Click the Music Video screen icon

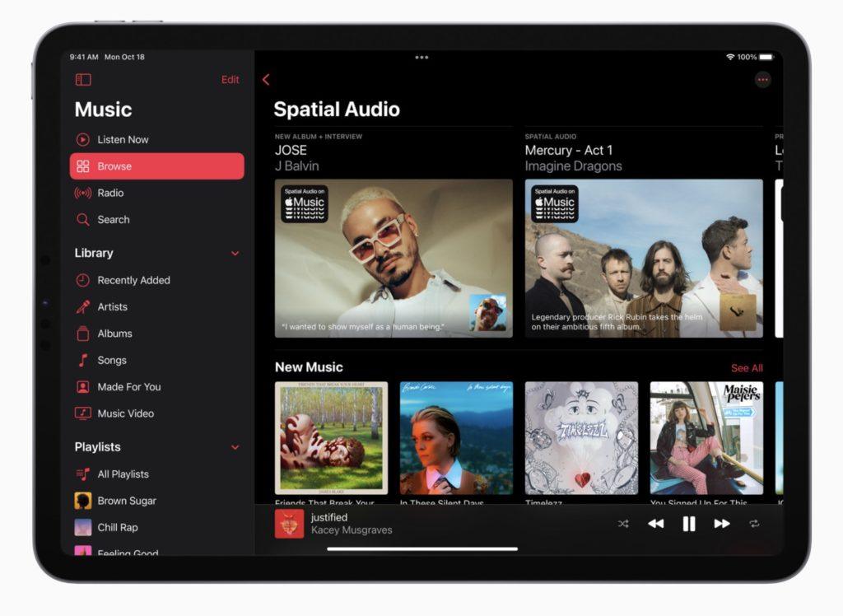83,413
